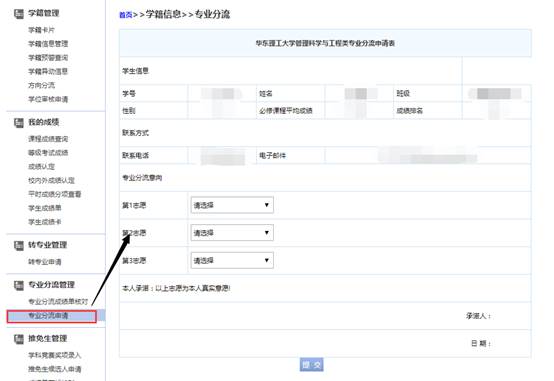The image size is (554, 381).
Task: Open the 第3志愿 dropdown
Action: [232, 260]
